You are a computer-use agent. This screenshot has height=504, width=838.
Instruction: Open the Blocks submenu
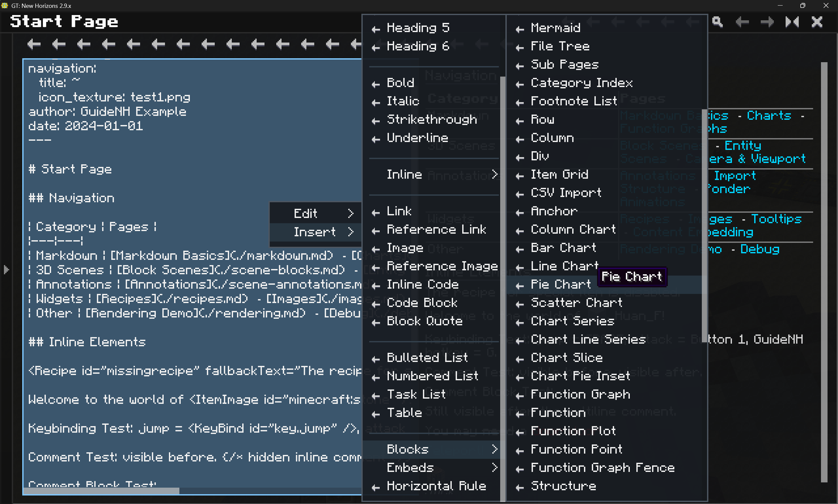434,449
